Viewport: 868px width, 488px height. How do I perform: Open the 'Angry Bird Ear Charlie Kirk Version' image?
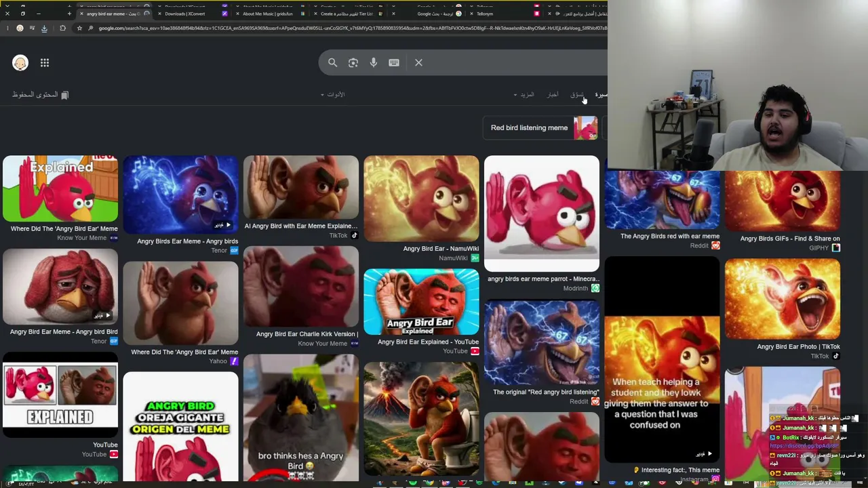pos(301,287)
